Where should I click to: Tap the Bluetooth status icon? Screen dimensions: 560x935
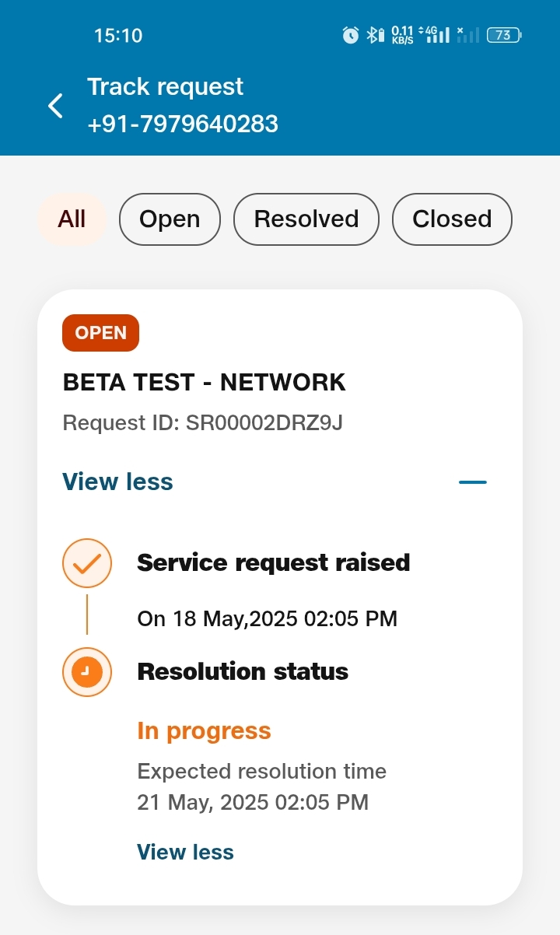375,35
